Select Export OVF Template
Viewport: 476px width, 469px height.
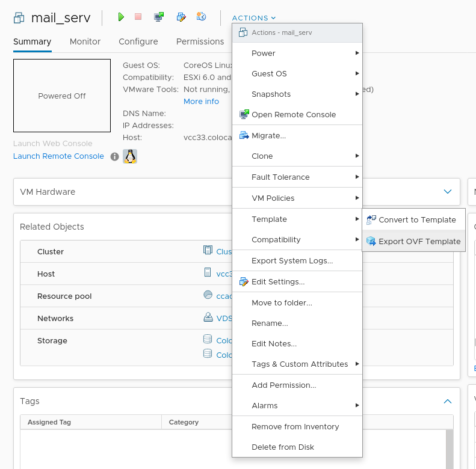click(x=419, y=241)
